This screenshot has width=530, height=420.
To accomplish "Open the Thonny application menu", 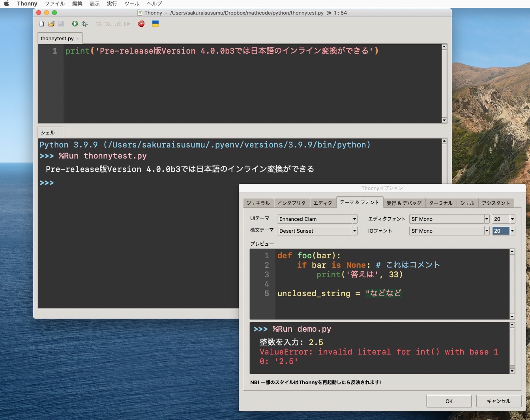I will point(27,4).
